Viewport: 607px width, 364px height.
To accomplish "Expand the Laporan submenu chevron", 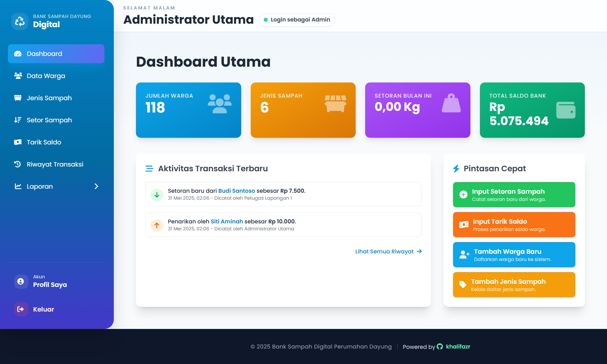I will click(96, 186).
